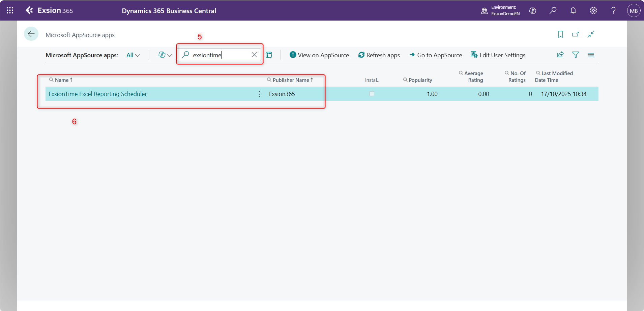Open the Tell Me search magnifier
The height and width of the screenshot is (311, 644).
pos(553,10)
